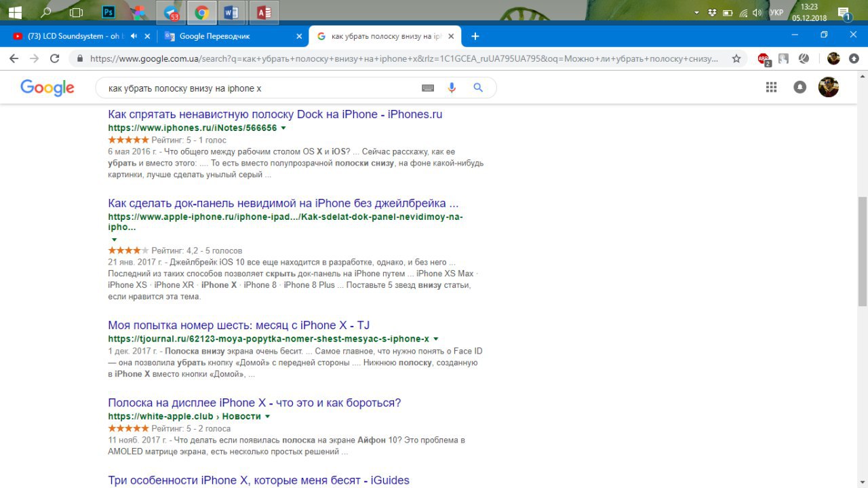Click the clock showing 13:23
This screenshot has width=868, height=488.
click(x=809, y=7)
